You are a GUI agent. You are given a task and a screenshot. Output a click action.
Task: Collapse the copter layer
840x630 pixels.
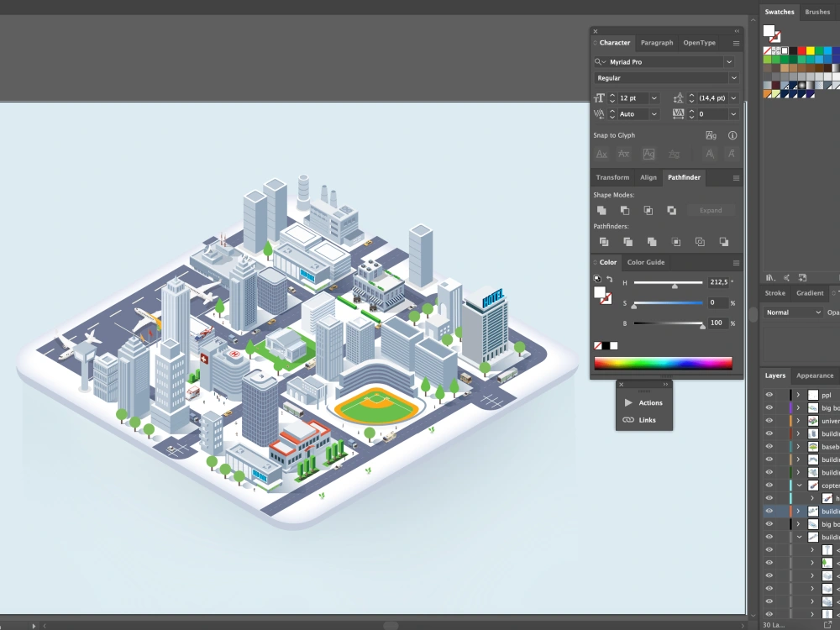click(800, 486)
